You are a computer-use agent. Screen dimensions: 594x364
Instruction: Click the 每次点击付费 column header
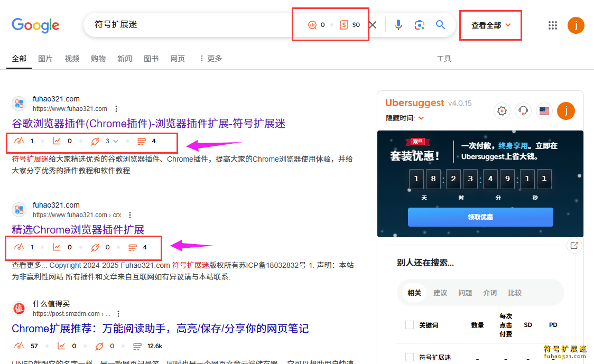pos(506,325)
